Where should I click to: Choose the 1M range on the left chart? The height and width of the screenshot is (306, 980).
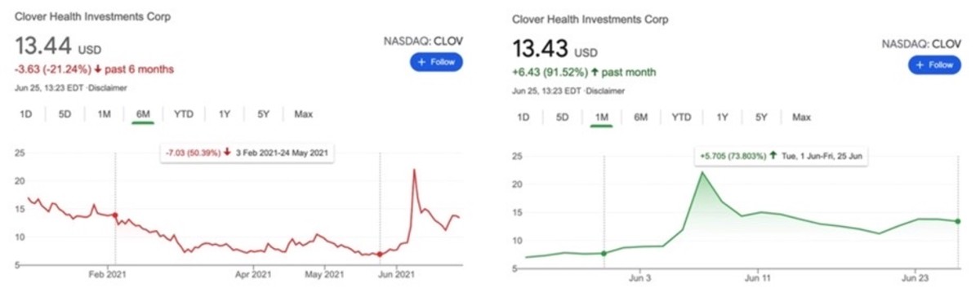[104, 114]
